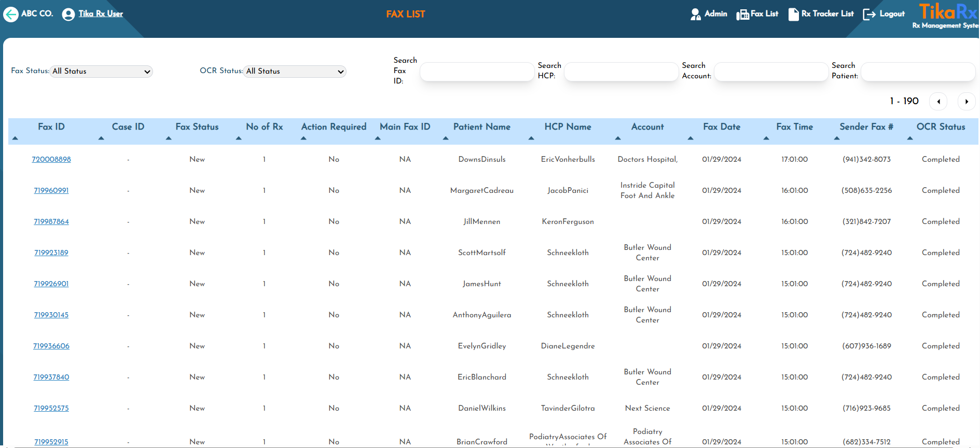
Task: Open the Tika Rx User profile link
Action: 101,13
